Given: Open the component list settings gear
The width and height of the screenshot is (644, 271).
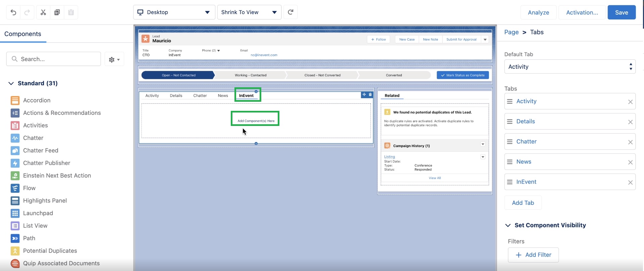Looking at the screenshot, I should click(x=114, y=59).
